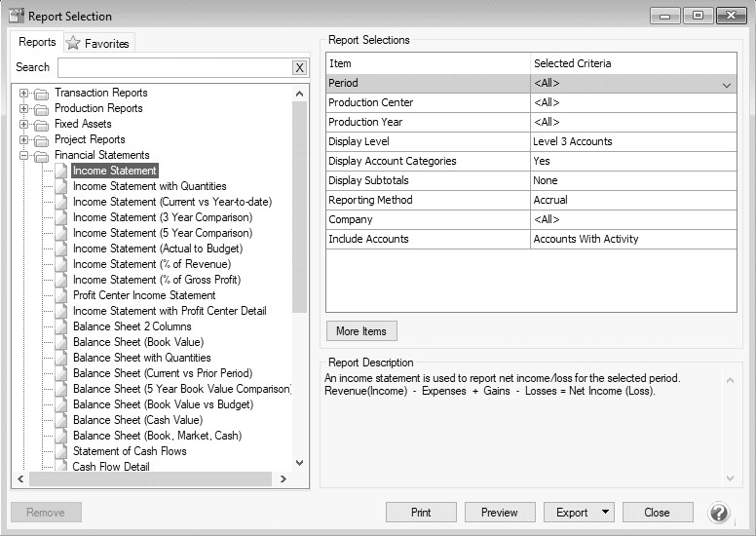Click the More Items button
Viewport: 756px width, 536px height.
360,331
